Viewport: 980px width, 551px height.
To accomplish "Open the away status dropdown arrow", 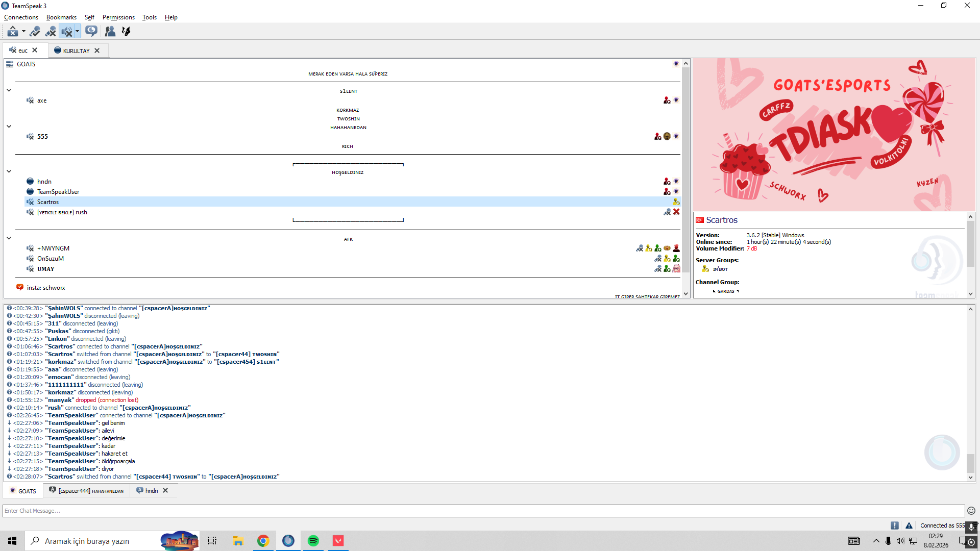I will 23,32.
